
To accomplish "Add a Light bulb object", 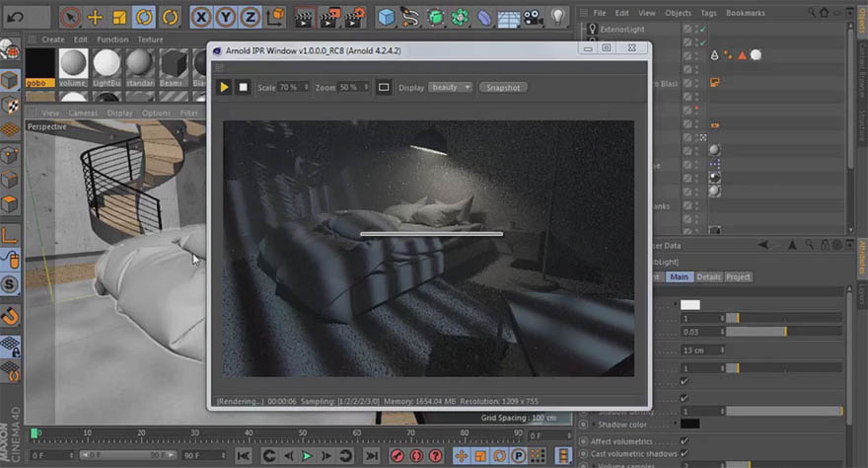I will [x=558, y=18].
